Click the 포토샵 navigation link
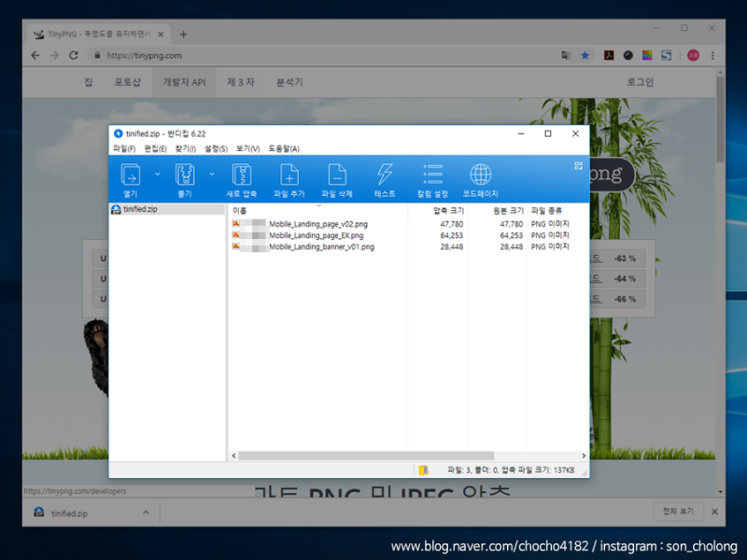 tap(127, 82)
